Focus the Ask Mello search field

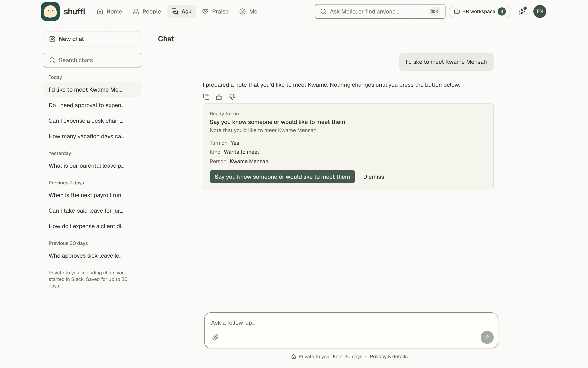[x=380, y=11]
